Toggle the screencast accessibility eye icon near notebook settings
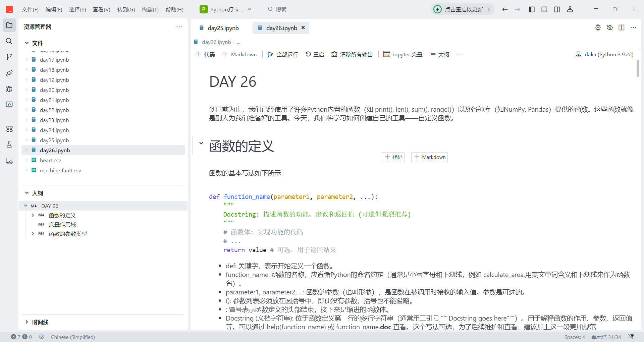644x342 pixels. pyautogui.click(x=610, y=27)
